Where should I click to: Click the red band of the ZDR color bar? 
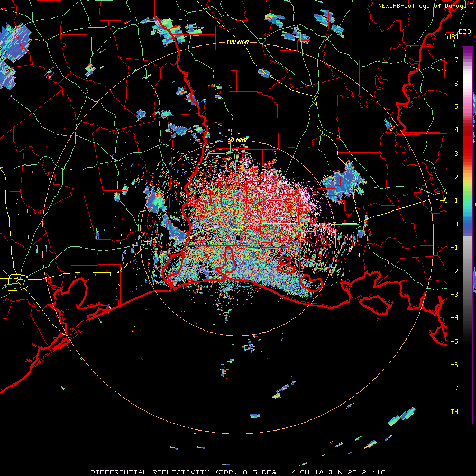467,143
